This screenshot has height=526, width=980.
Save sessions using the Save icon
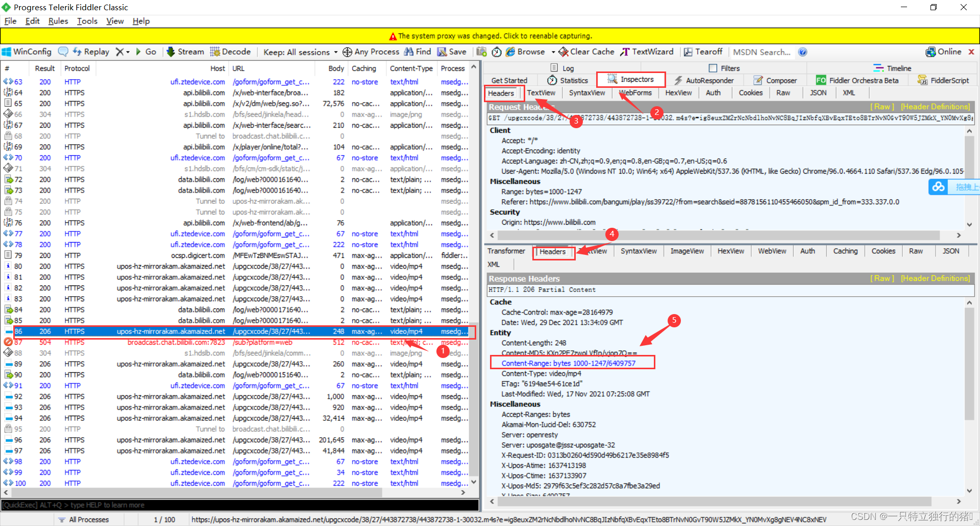tap(452, 52)
